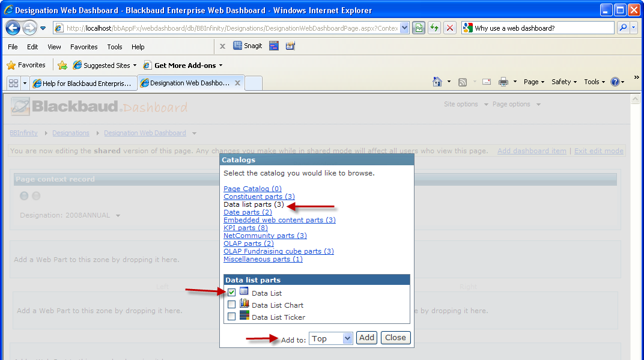The image size is (644, 360).
Task: Open the File menu
Action: pos(13,47)
